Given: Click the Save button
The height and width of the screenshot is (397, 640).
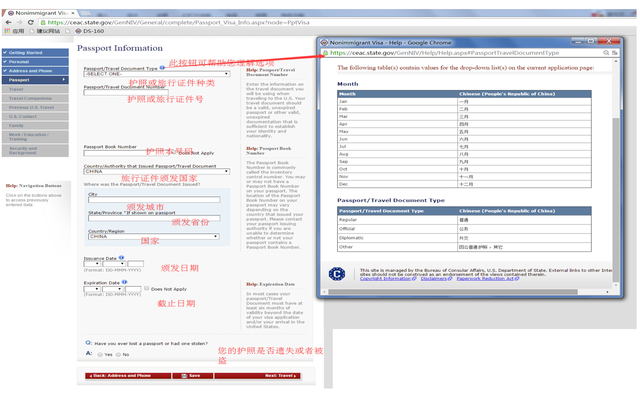Looking at the screenshot, I should (x=193, y=376).
